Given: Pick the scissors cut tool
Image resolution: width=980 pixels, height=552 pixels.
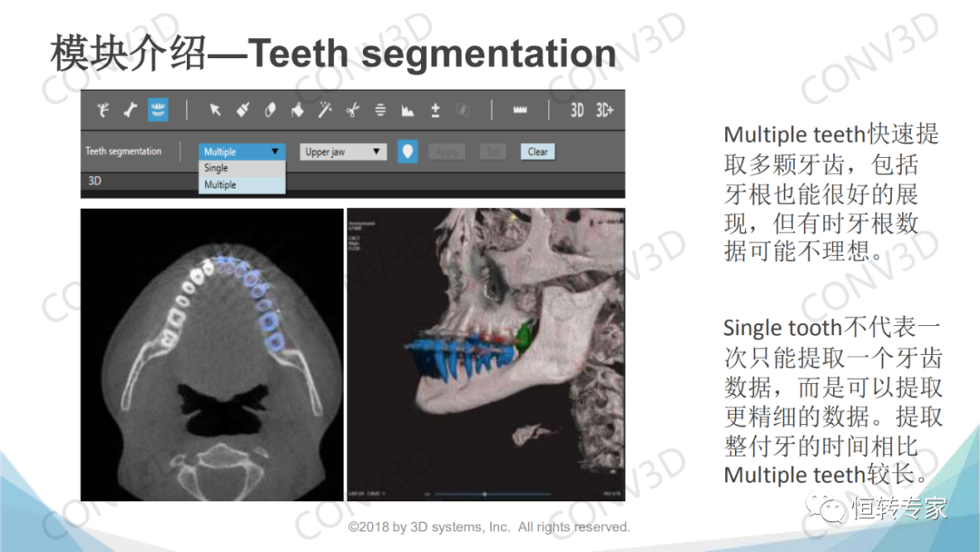Looking at the screenshot, I should point(352,110).
